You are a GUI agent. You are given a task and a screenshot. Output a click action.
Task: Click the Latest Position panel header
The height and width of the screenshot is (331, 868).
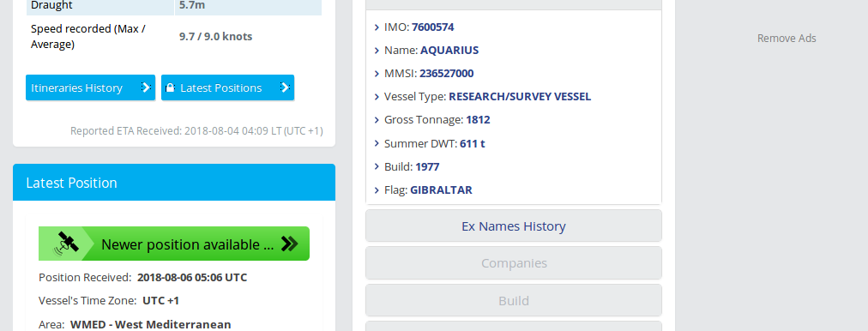[174, 182]
